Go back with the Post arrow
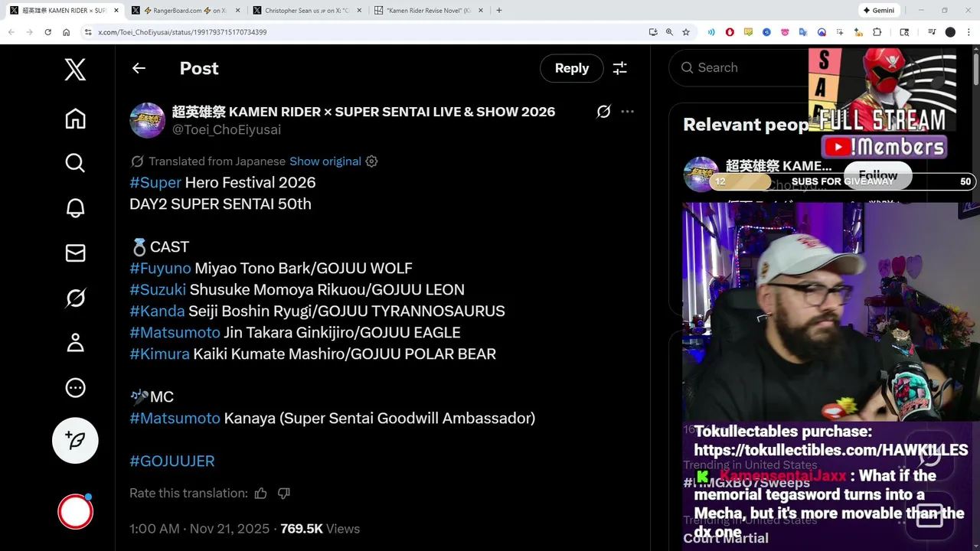The width and height of the screenshot is (980, 551). (139, 68)
